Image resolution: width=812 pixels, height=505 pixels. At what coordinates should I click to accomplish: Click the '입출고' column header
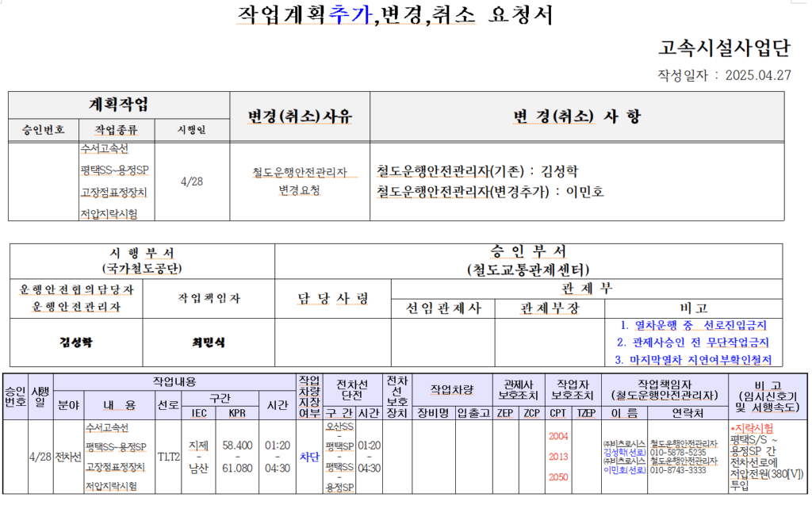tap(473, 413)
